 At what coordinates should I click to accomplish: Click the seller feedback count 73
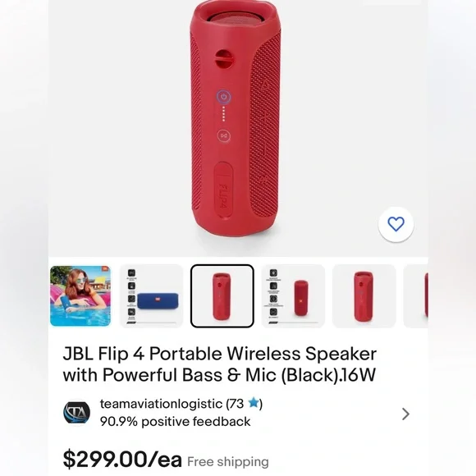[237, 404]
